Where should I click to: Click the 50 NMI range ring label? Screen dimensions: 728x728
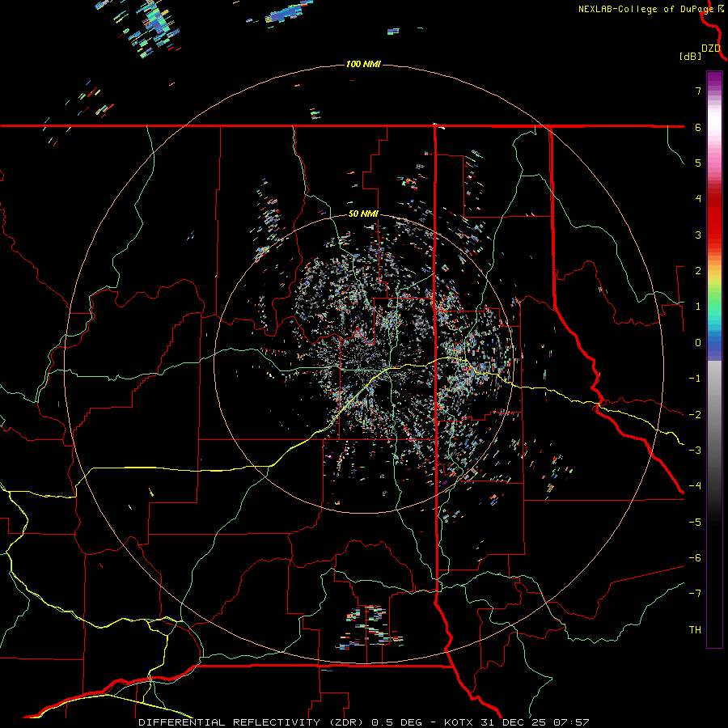coord(363,214)
